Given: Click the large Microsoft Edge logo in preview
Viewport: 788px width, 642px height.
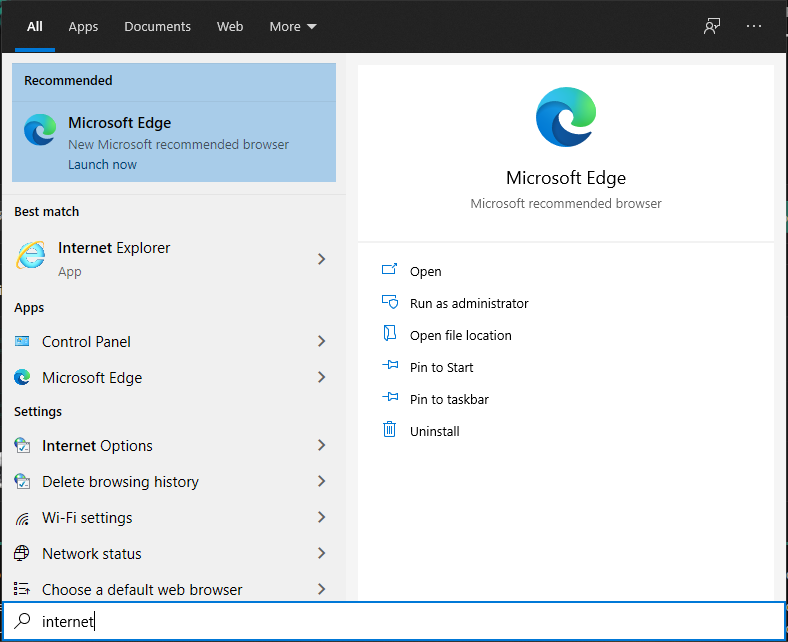Looking at the screenshot, I should (x=565, y=117).
